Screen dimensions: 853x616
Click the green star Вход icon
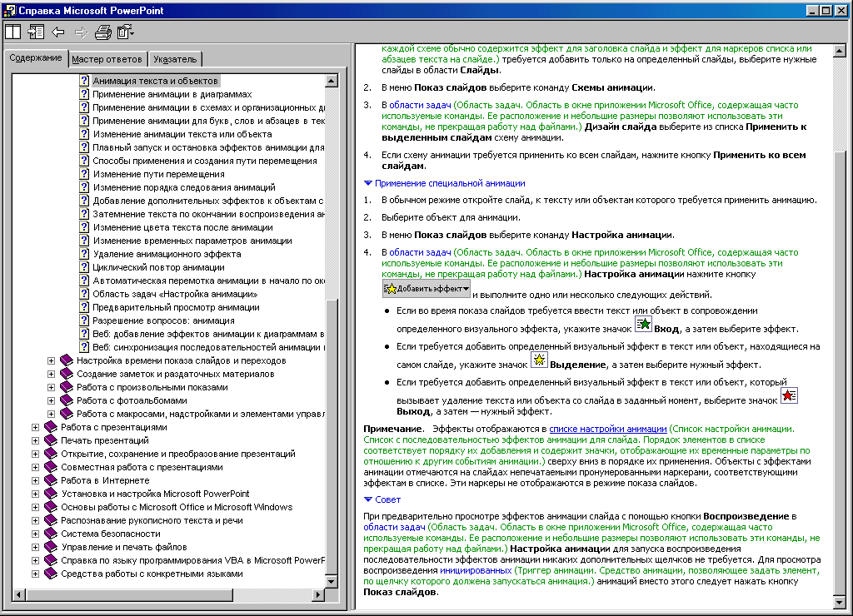pyautogui.click(x=644, y=324)
